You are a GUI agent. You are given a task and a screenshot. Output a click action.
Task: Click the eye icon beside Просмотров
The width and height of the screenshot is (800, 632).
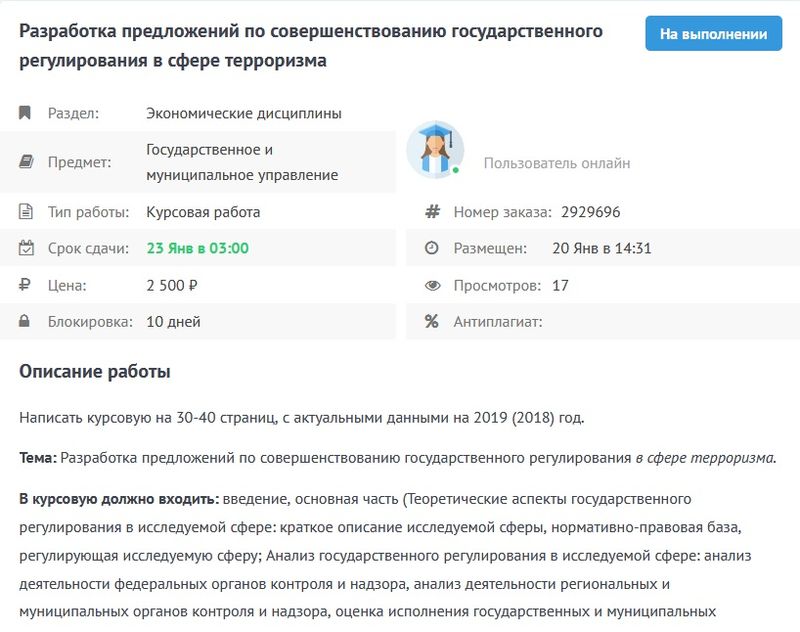point(432,285)
